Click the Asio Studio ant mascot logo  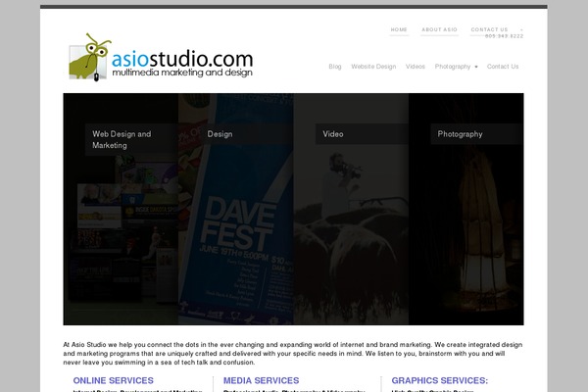[89, 58]
